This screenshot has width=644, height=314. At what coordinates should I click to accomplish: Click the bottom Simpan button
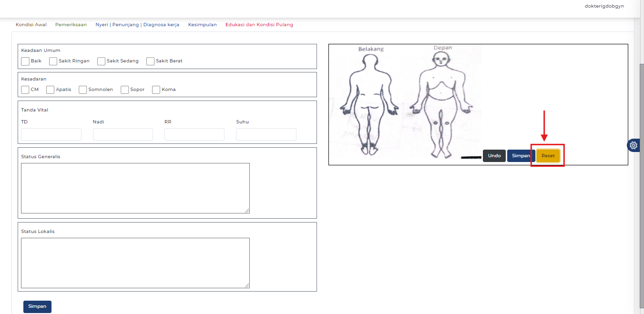click(x=37, y=306)
